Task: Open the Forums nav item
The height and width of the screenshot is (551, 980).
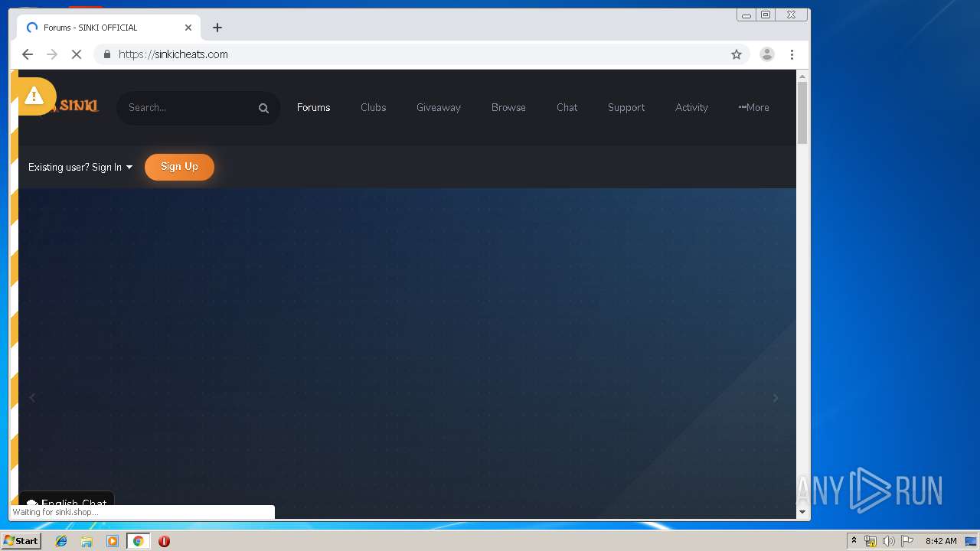Action: [314, 108]
